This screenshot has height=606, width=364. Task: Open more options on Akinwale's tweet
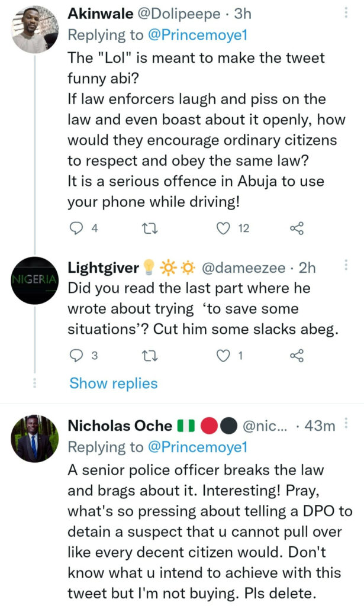click(x=346, y=12)
